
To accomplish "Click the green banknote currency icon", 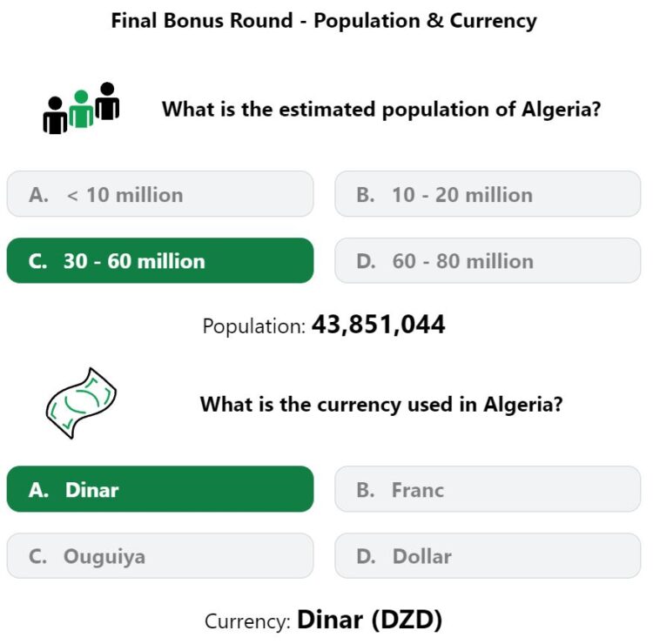I will tap(81, 403).
